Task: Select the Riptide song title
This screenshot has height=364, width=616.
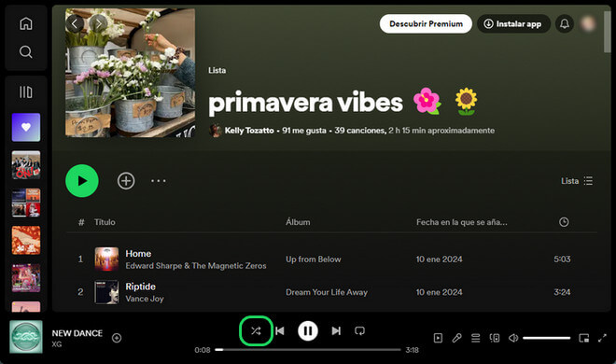Action: coord(140,287)
